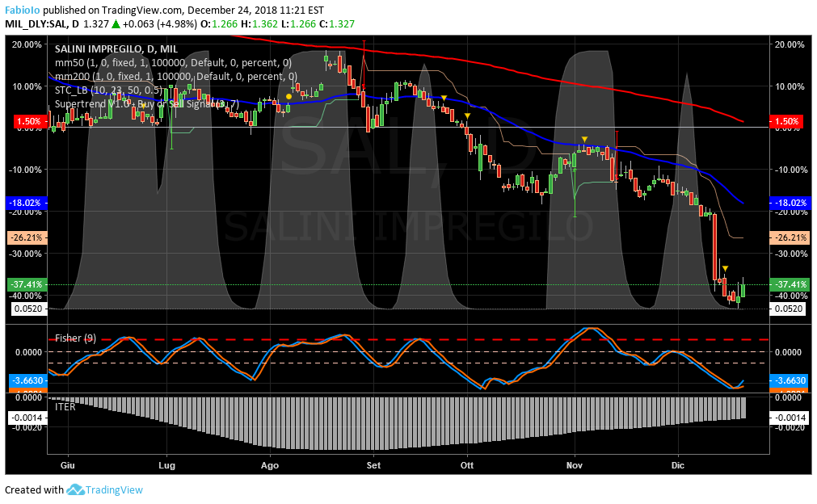Click the green -37.41% label on left axis
This screenshot has width=817, height=504.
(x=28, y=284)
